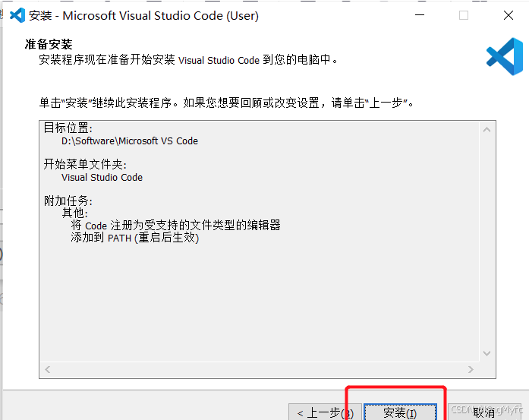Click the 其他 sub-heading
The height and width of the screenshot is (420, 529).
[75, 213]
